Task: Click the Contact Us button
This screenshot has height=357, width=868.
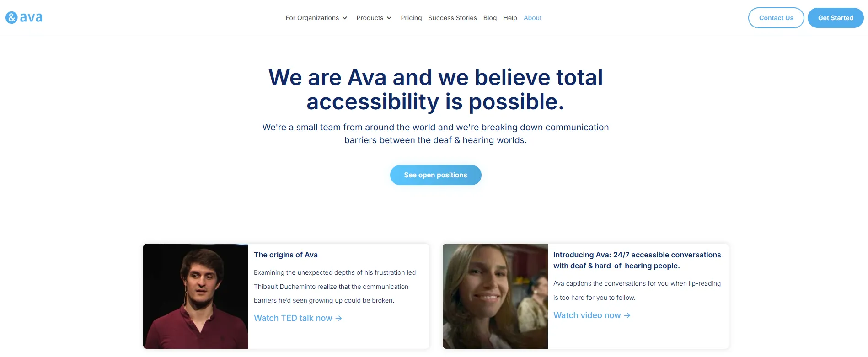Action: click(776, 18)
